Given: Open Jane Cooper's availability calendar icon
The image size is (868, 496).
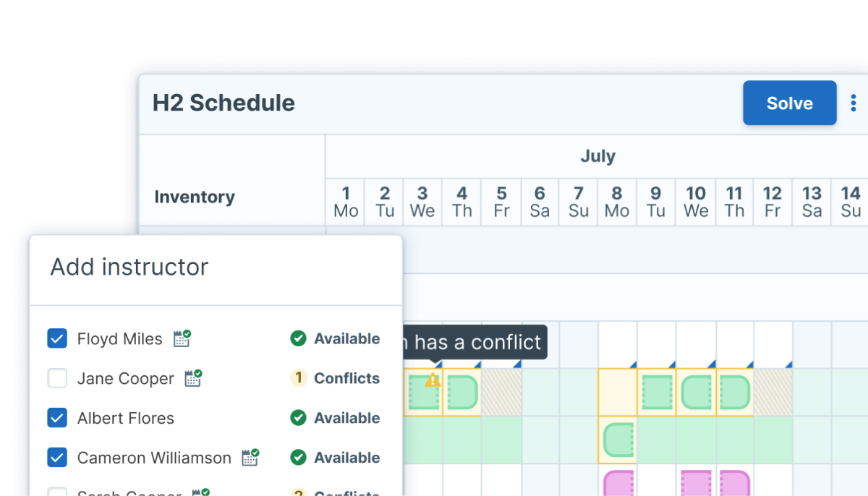Looking at the screenshot, I should 193,377.
